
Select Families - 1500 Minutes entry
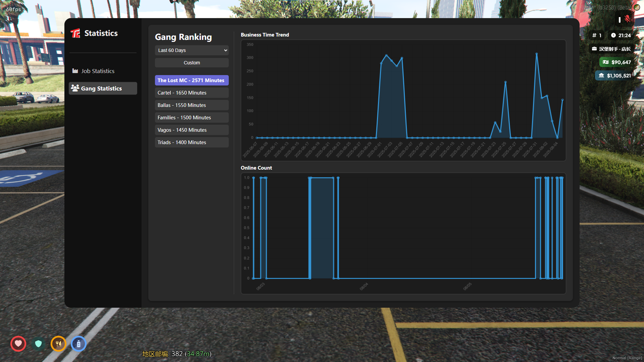(x=192, y=118)
